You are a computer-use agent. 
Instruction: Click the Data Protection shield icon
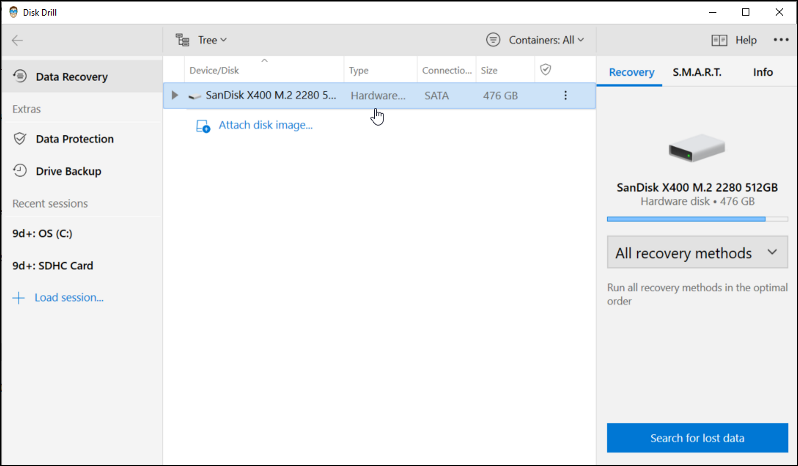tap(20, 138)
